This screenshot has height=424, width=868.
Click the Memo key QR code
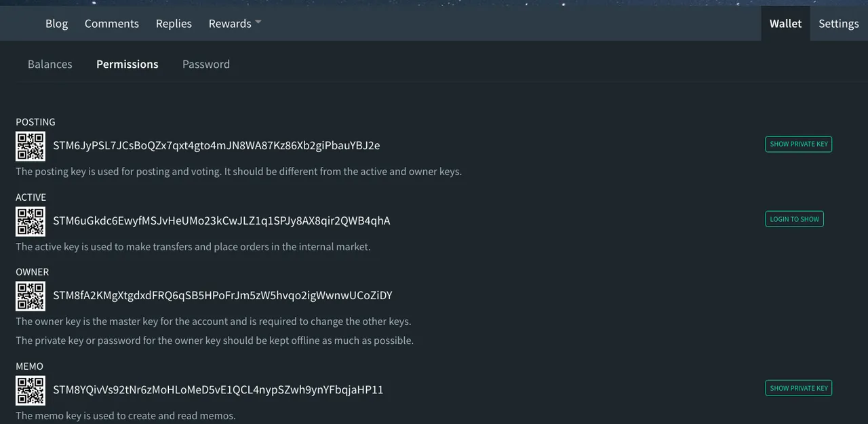(x=30, y=391)
